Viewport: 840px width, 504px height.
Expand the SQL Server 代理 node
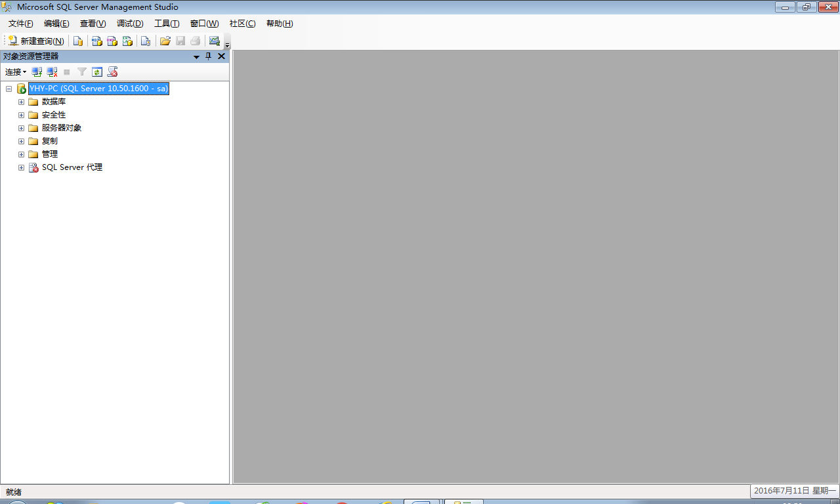pyautogui.click(x=21, y=167)
